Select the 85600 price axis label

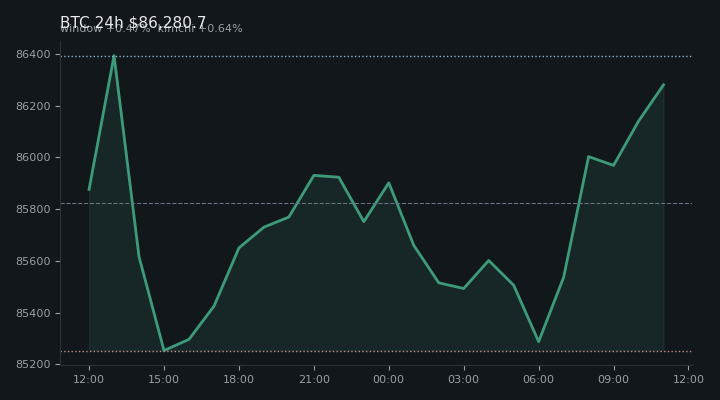point(33,261)
